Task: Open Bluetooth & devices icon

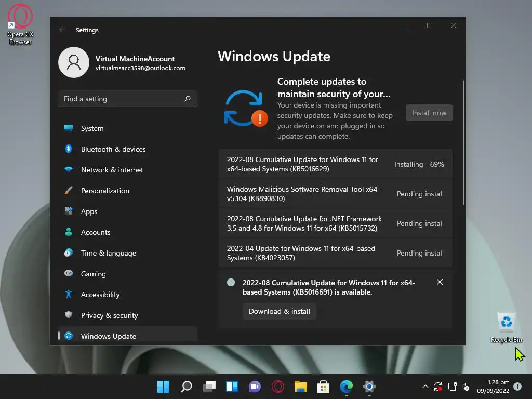Action: click(x=69, y=149)
